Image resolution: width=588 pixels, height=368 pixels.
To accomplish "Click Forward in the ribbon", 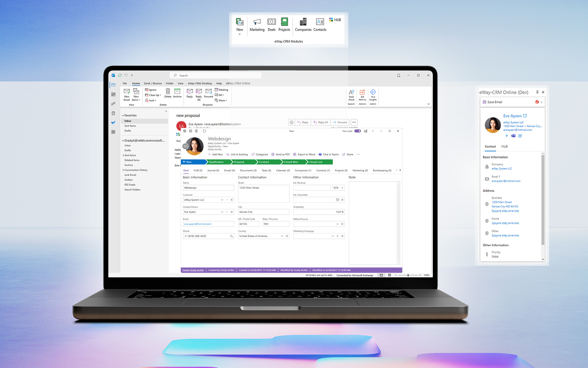I will coord(209,93).
